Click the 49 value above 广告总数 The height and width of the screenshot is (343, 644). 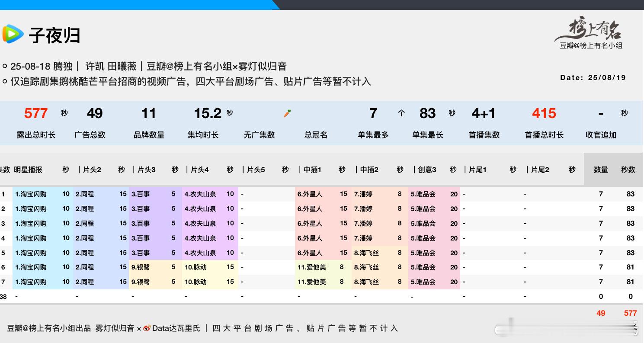click(x=95, y=113)
